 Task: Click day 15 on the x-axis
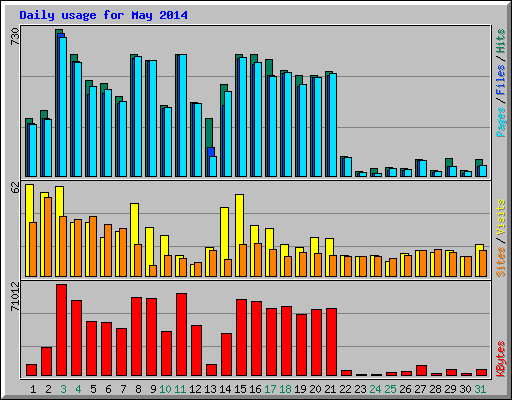pos(240,389)
